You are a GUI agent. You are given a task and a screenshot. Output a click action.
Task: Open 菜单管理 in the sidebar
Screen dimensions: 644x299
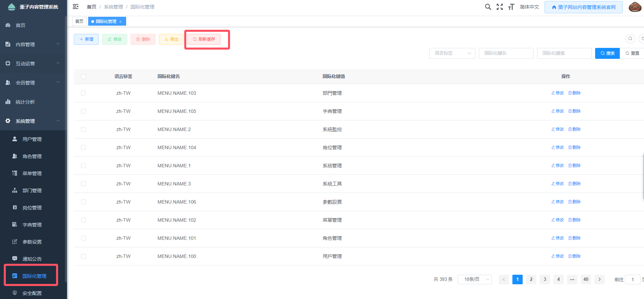(x=32, y=173)
